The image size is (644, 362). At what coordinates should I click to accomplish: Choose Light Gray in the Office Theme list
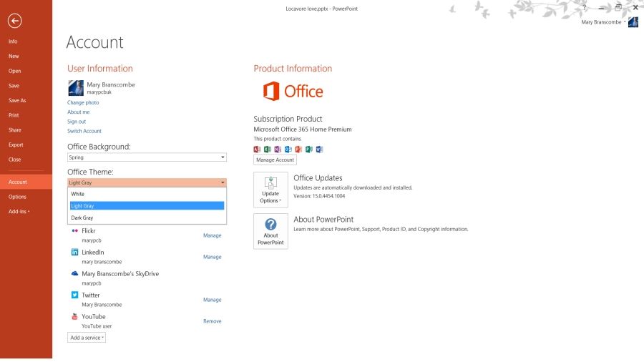coord(147,205)
